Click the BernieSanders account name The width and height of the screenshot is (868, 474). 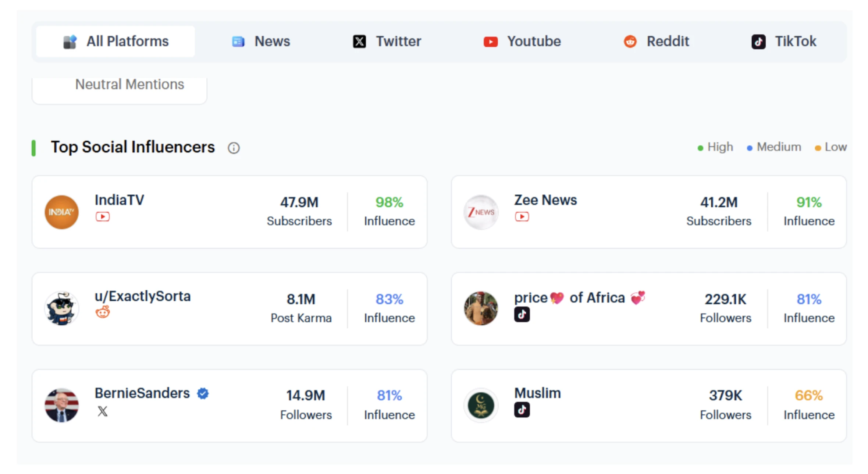(142, 393)
